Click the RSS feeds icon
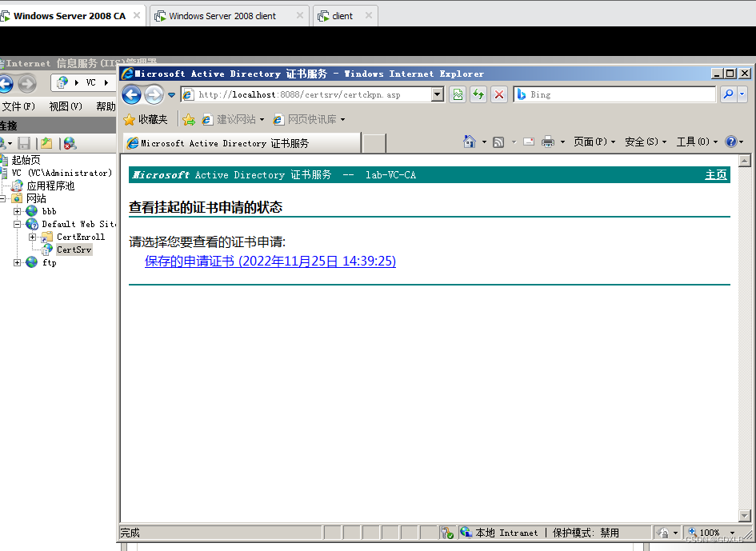 pos(498,142)
